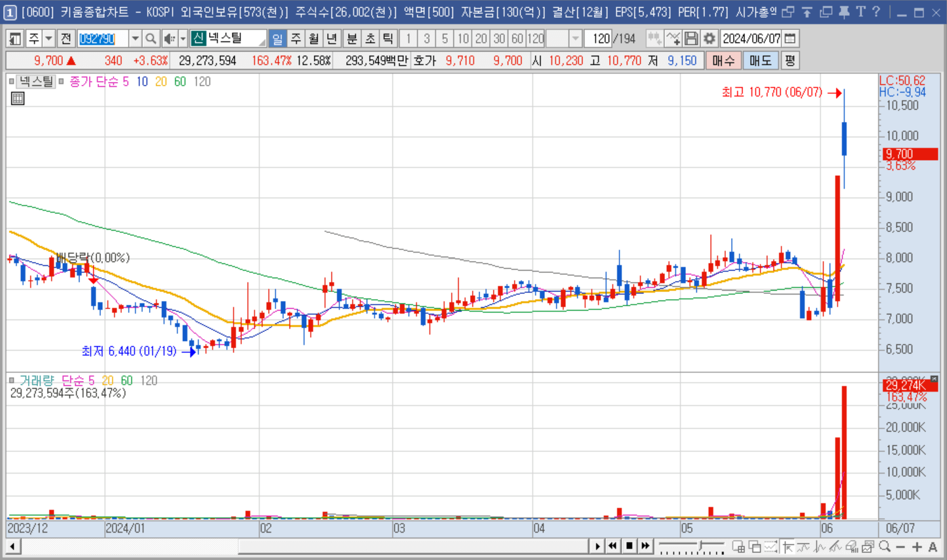Click the 매도 sell button
Viewport: 947px width, 560px height.
coord(760,61)
